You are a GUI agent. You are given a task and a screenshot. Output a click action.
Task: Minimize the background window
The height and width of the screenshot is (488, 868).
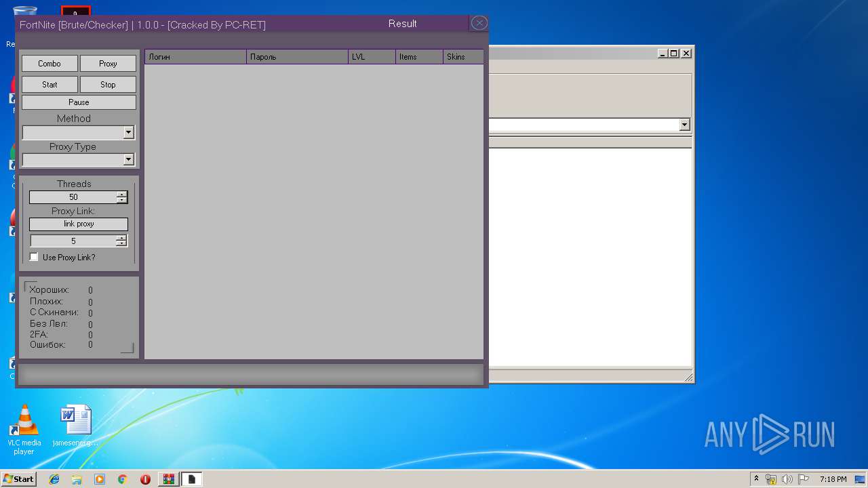(x=663, y=53)
